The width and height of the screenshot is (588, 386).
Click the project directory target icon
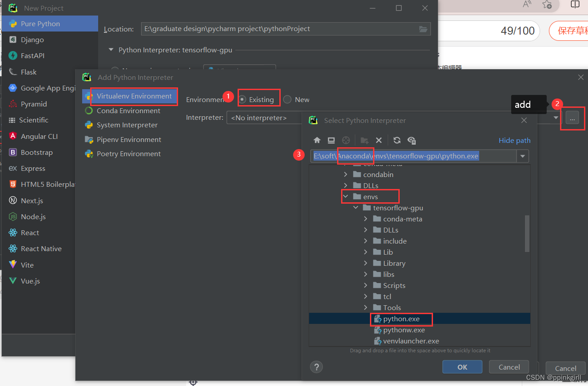(x=346, y=140)
